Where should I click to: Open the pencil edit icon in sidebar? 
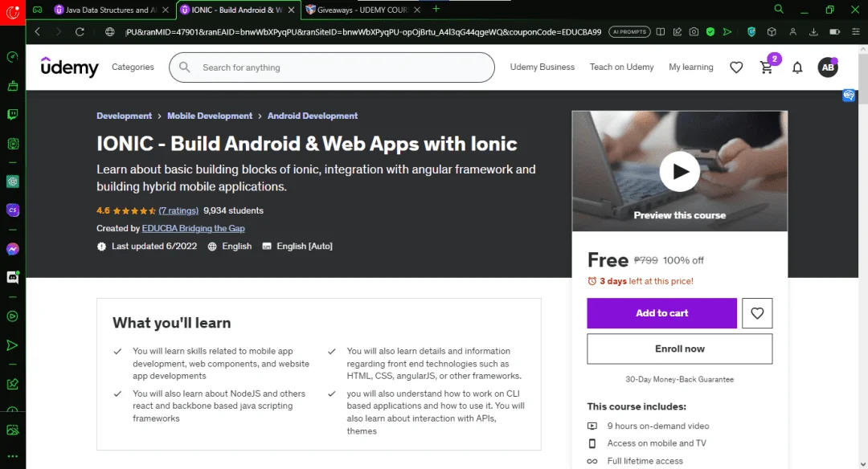12,384
